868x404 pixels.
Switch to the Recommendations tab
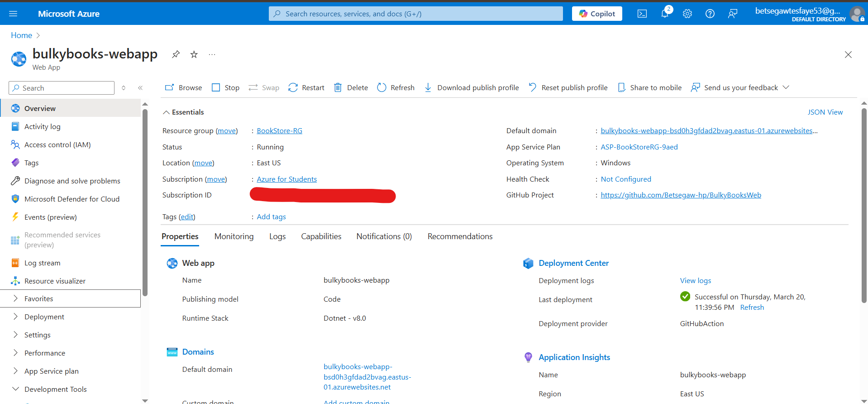coord(460,236)
